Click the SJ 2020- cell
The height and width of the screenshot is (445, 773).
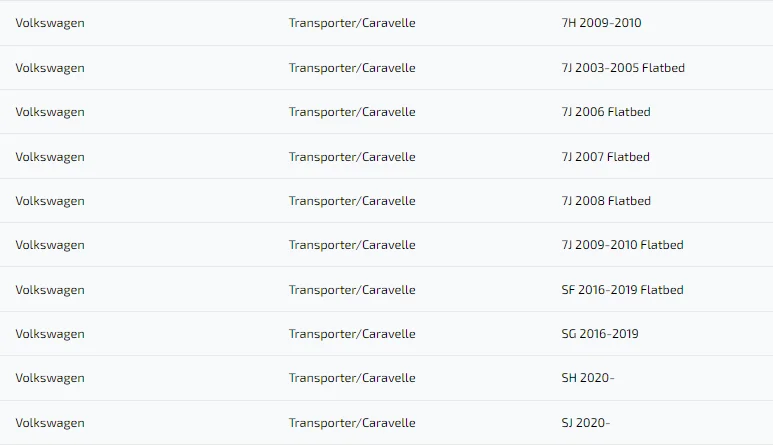click(x=586, y=423)
